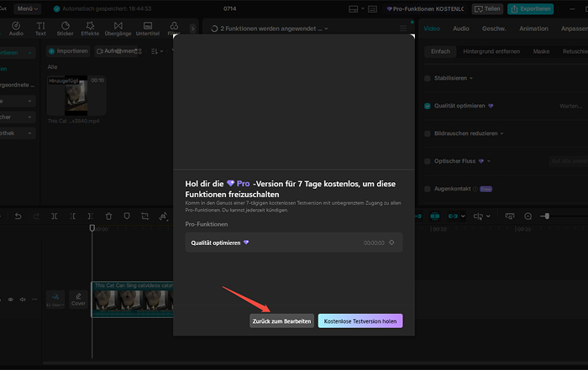Screen dimensions: 588x370
Task: Open the preview panel hamburger menu
Action: [403, 29]
